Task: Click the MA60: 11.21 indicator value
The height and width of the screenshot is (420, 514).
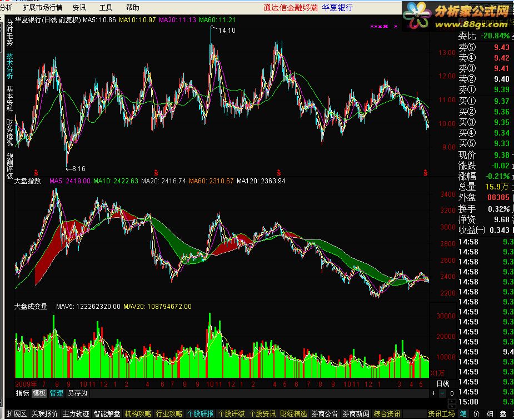Action: tap(217, 20)
